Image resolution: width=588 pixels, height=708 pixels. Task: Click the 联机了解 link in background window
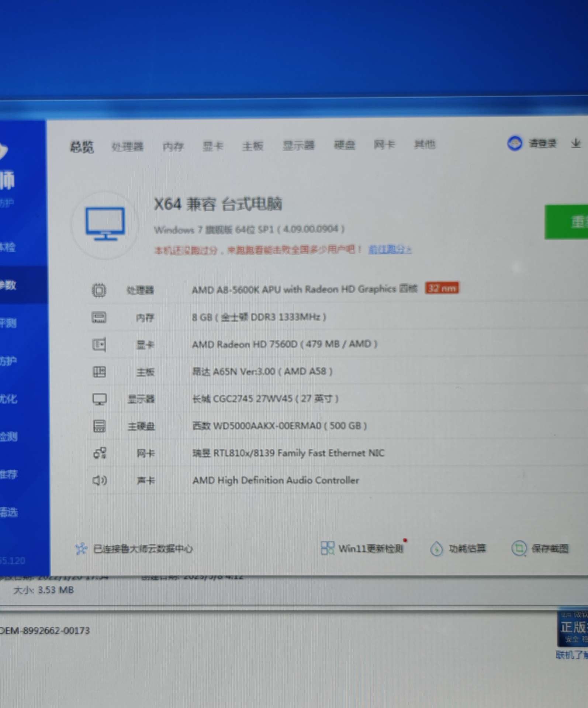tap(572, 655)
